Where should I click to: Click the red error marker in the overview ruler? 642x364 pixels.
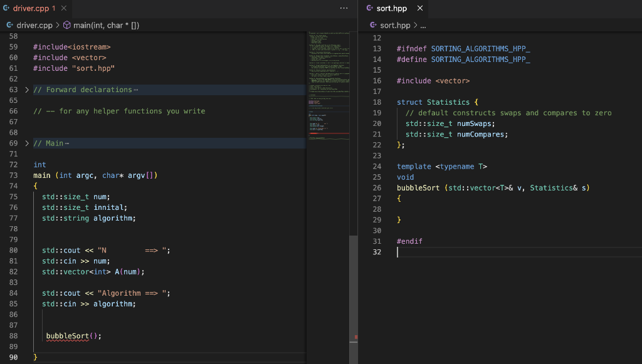click(x=356, y=337)
